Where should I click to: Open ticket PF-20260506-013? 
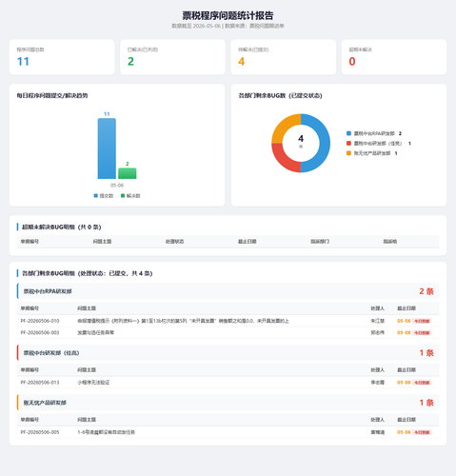(x=40, y=383)
